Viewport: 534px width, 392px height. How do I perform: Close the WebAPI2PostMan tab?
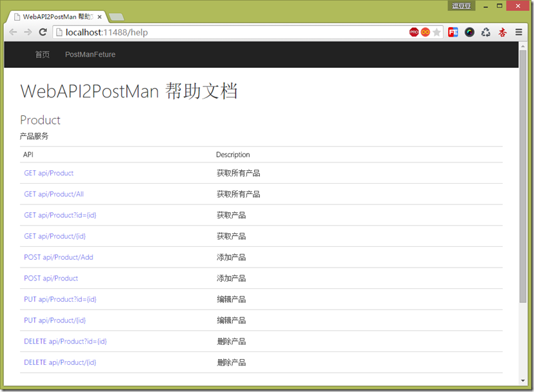(x=99, y=17)
